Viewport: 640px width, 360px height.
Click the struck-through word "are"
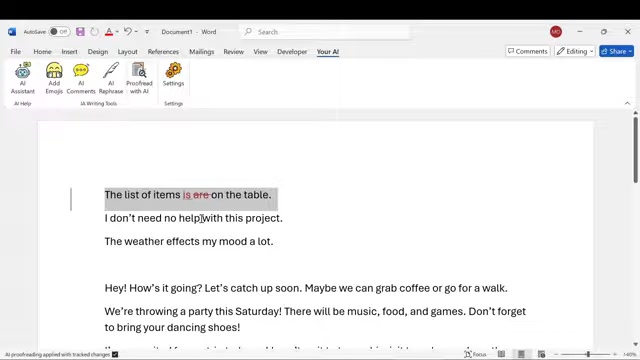[x=201, y=195]
